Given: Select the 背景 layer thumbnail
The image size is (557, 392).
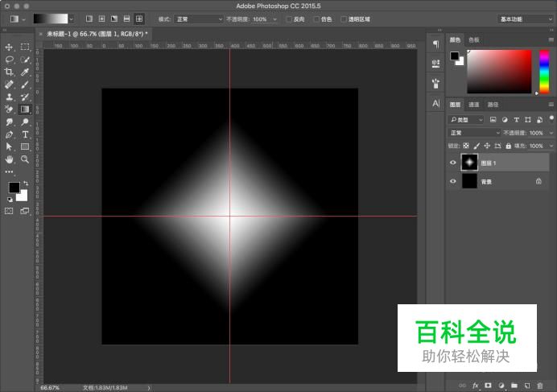Looking at the screenshot, I should (469, 182).
